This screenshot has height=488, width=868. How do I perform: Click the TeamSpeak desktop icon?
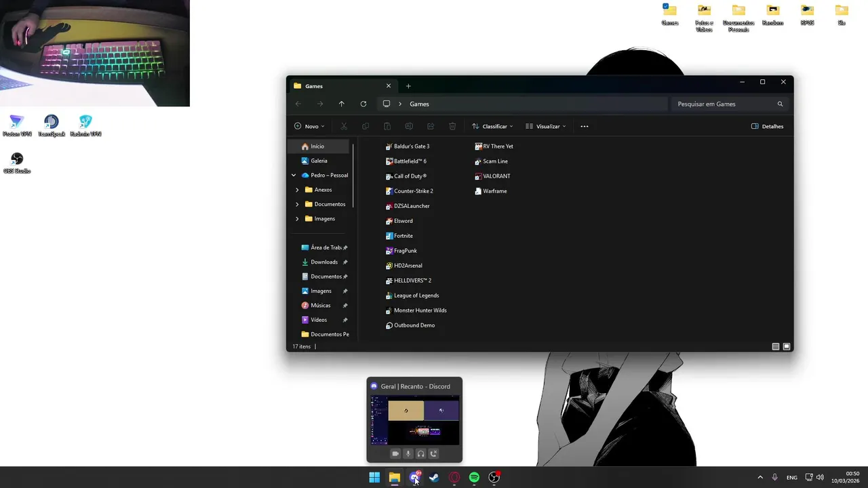52,126
